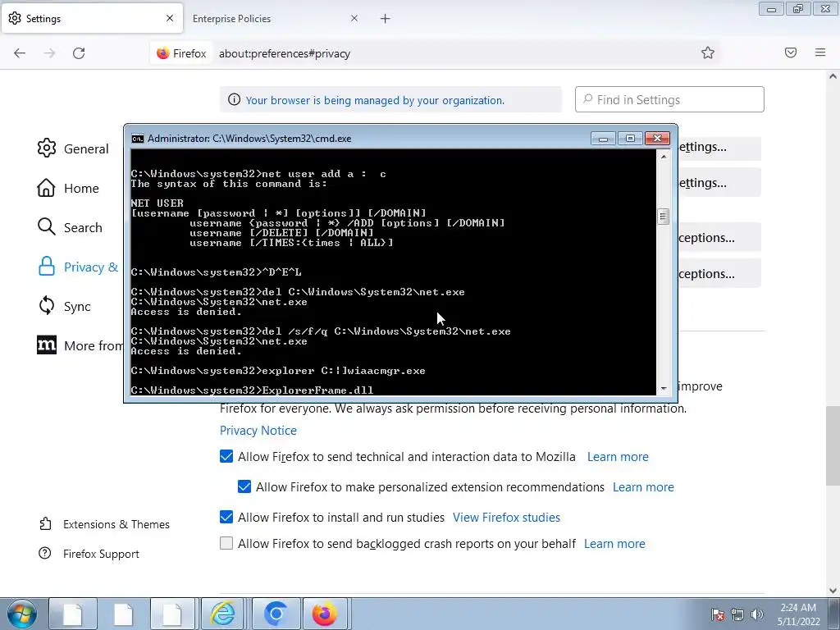
Task: Maximize the cmd.exe window
Action: point(630,139)
